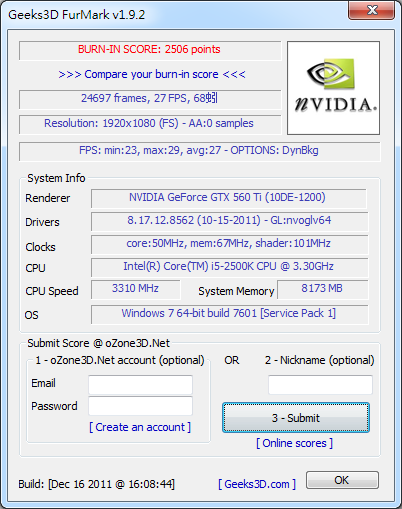The height and width of the screenshot is (509, 402).
Task: Visit the Geeks3D.com link
Action: coord(257,484)
